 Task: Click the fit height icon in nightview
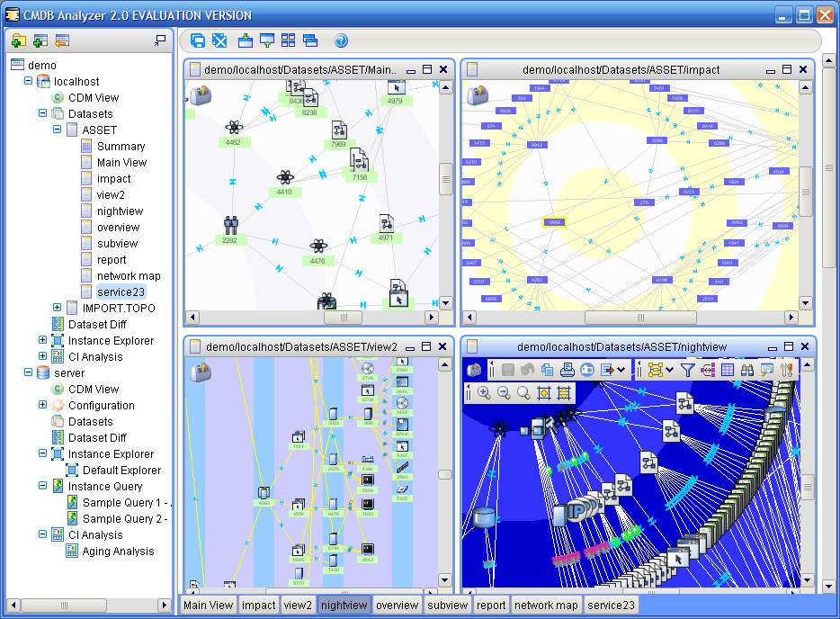(x=564, y=393)
